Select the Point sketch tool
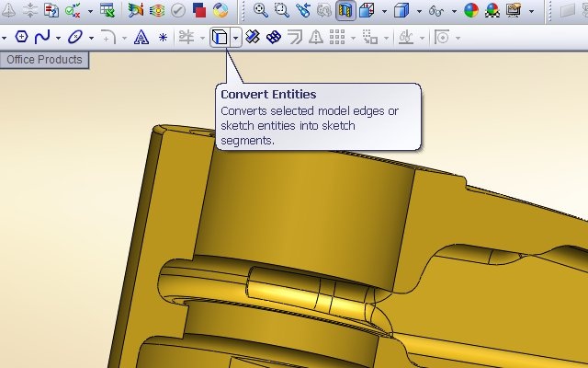Image resolution: width=588 pixels, height=368 pixels. click(x=163, y=38)
